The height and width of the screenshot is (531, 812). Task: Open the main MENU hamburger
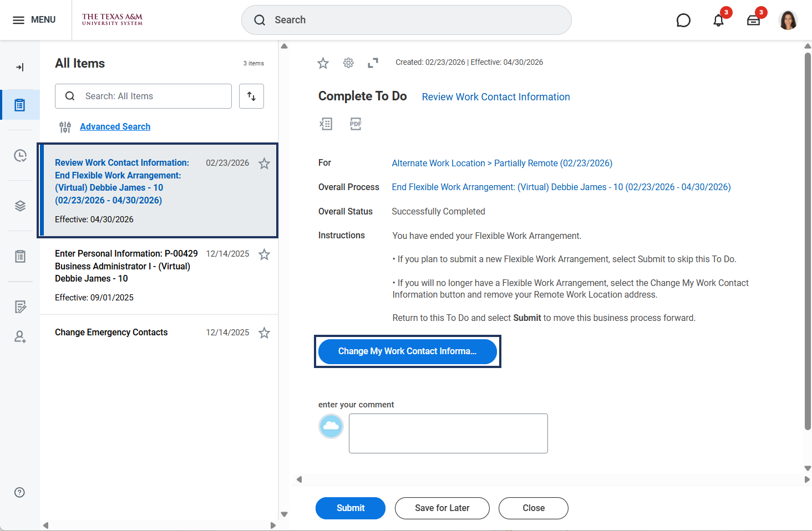tap(34, 20)
